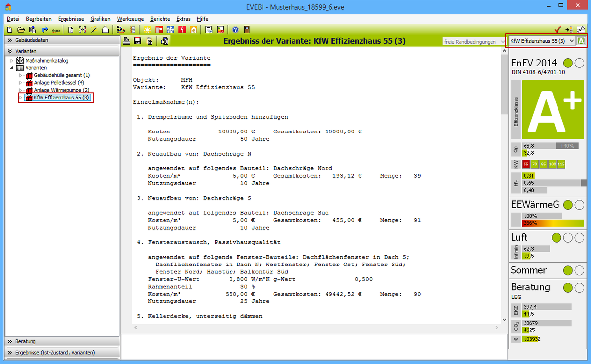Print the variant result report

click(126, 41)
